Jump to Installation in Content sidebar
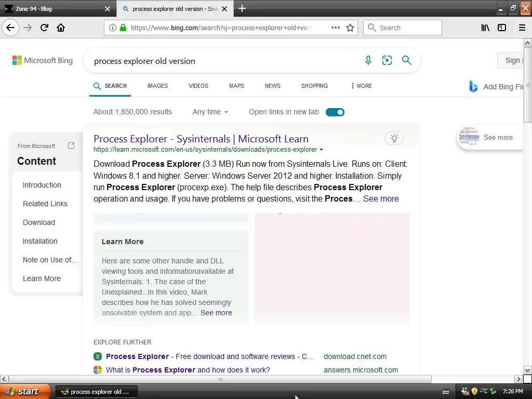The height and width of the screenshot is (399, 532). coord(40,241)
